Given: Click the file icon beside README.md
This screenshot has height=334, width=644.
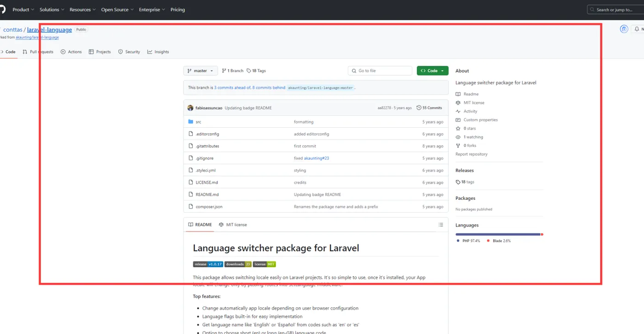Looking at the screenshot, I should [x=191, y=194].
